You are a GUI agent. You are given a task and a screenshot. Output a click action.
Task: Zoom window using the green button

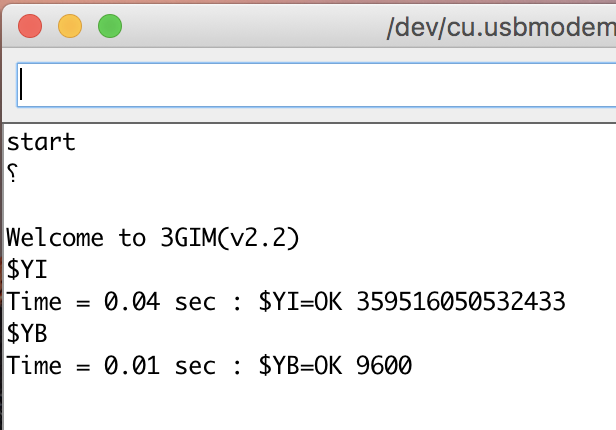110,26
